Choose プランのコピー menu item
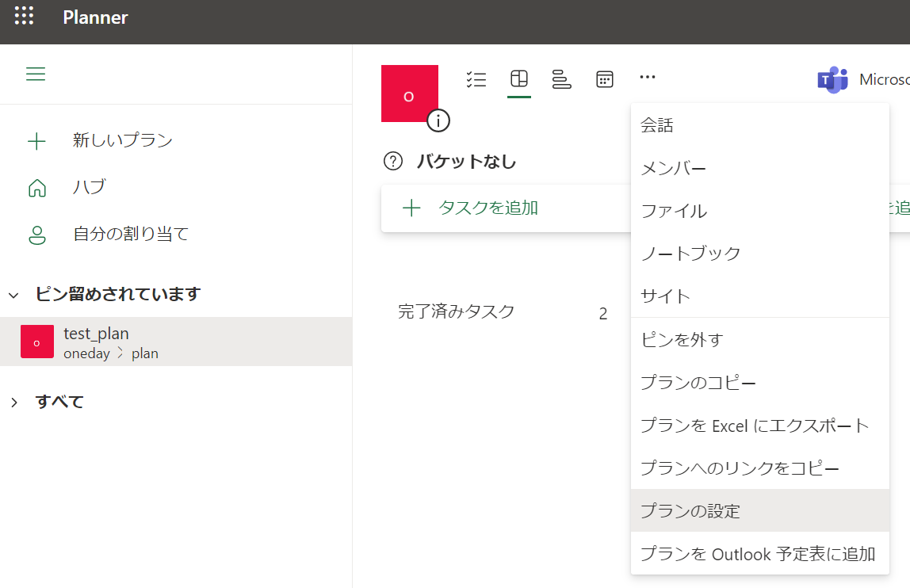910x588 pixels. pyautogui.click(x=759, y=383)
